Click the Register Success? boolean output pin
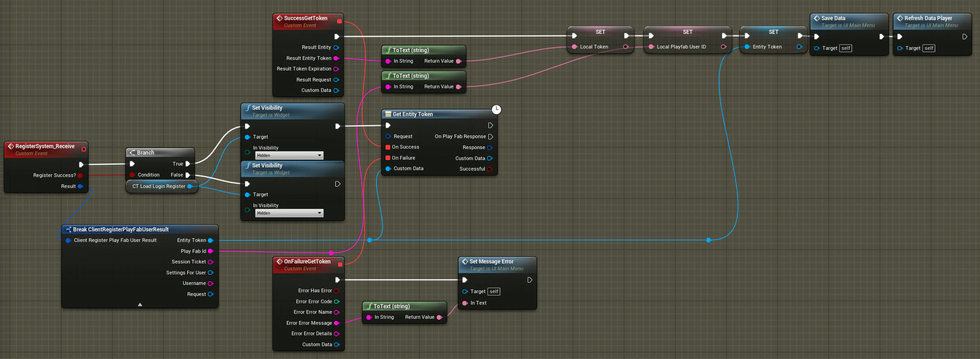The image size is (980, 359). 80,175
